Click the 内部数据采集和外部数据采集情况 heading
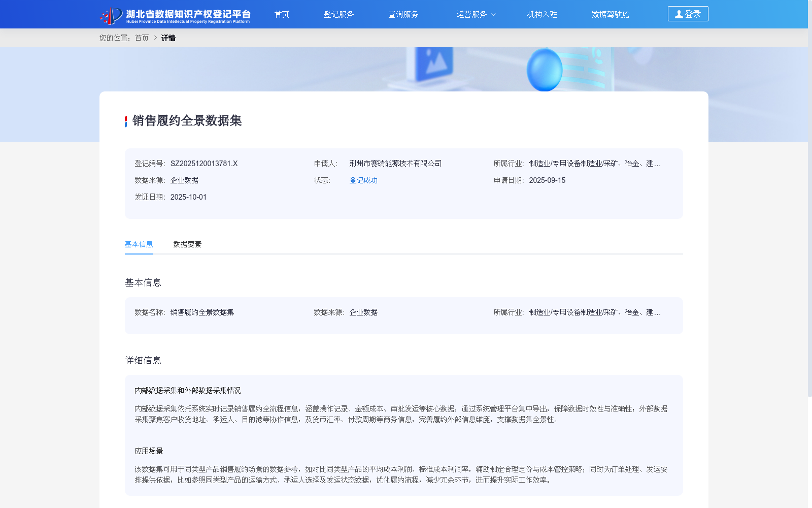The image size is (812, 508). (188, 391)
